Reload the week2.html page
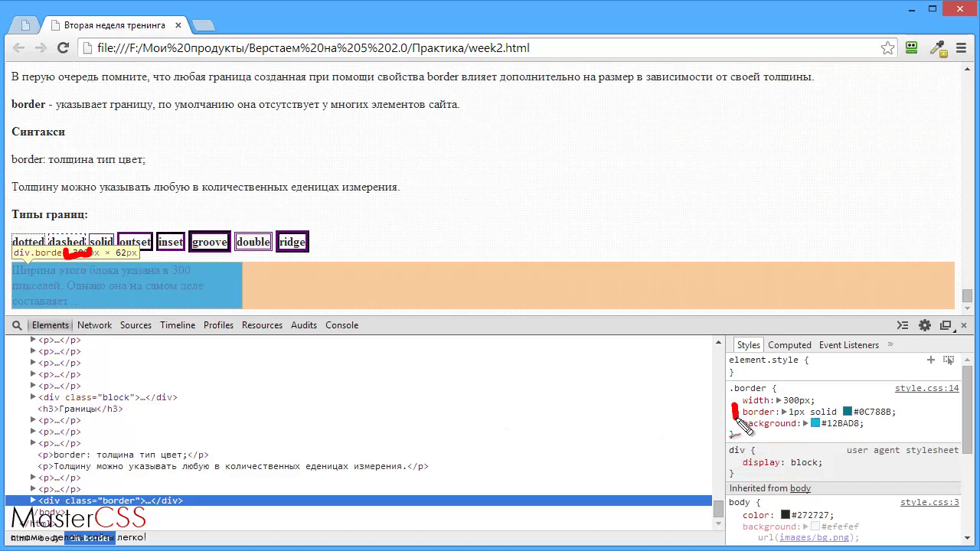Viewport: 980px width, 551px height. 64,48
